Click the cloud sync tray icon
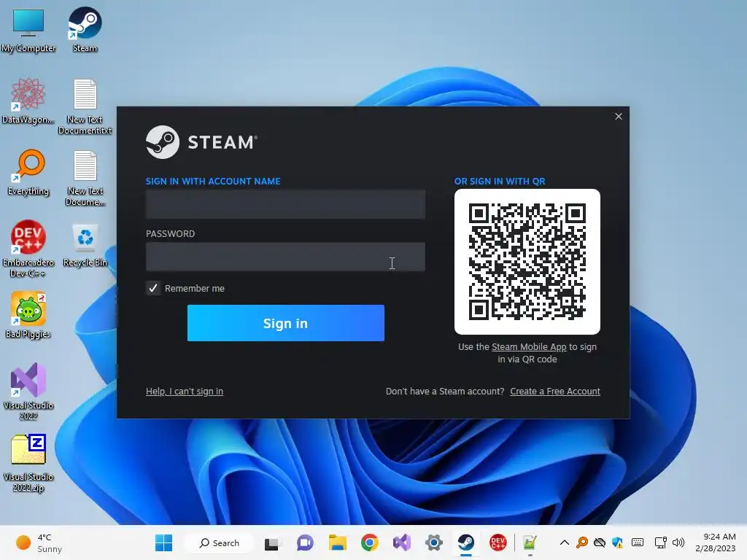 (600, 542)
